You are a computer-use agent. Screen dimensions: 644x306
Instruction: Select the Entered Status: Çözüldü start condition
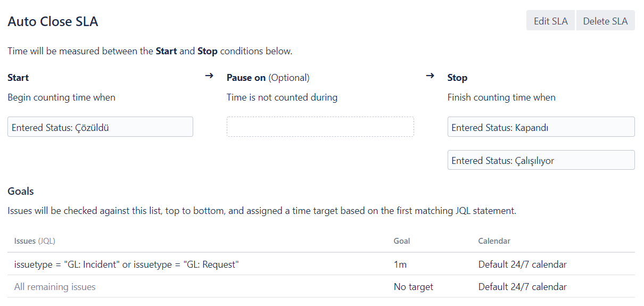[100, 127]
